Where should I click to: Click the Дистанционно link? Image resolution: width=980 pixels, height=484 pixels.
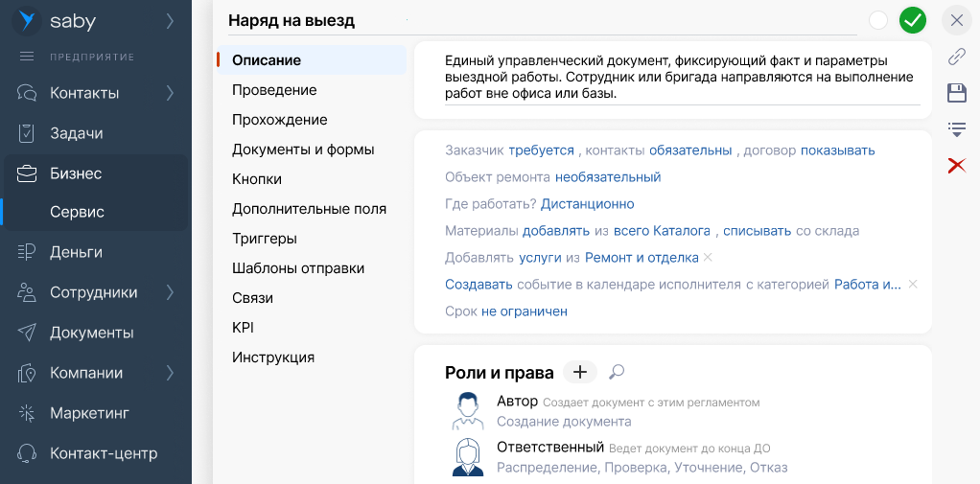(587, 204)
